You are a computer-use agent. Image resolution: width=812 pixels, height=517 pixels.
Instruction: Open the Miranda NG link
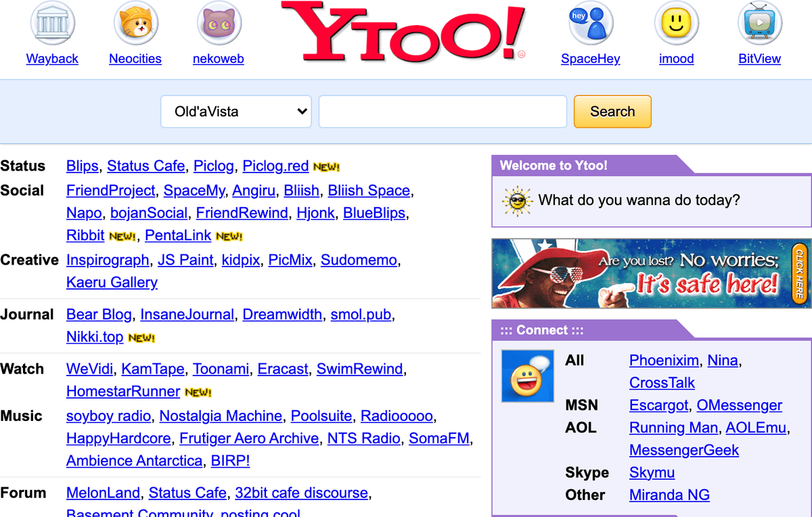669,495
